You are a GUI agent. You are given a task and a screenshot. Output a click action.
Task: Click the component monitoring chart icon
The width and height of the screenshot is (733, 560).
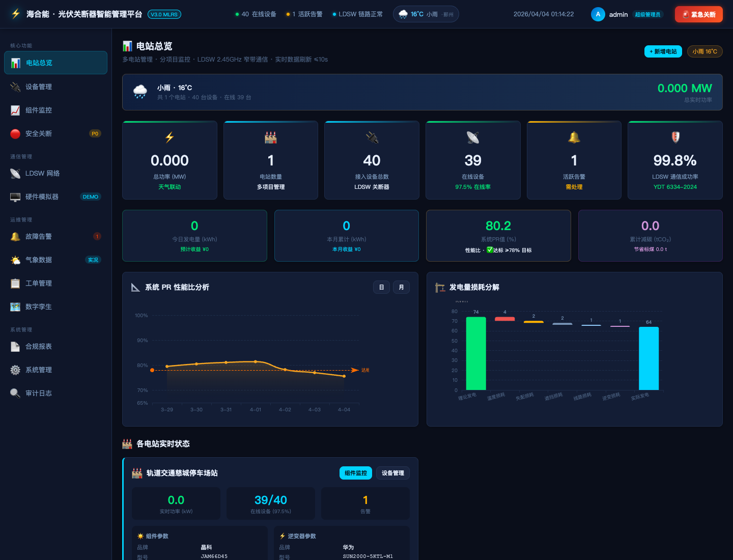(15, 110)
